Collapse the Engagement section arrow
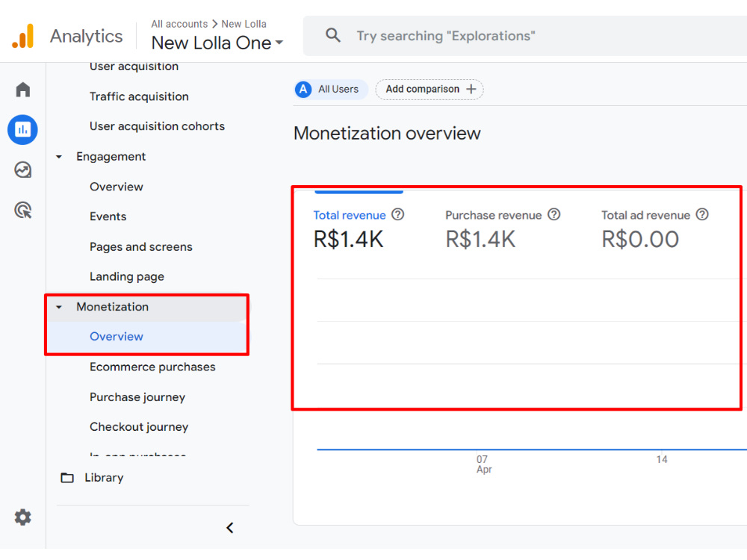Image resolution: width=747 pixels, height=560 pixels. [59, 157]
